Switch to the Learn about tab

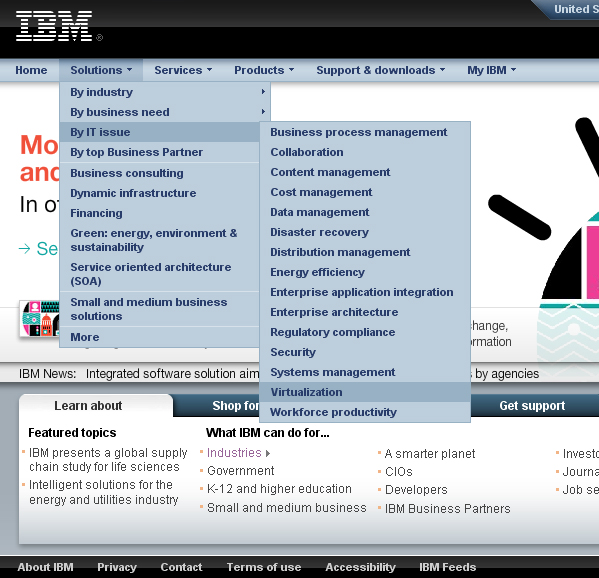coord(96,405)
